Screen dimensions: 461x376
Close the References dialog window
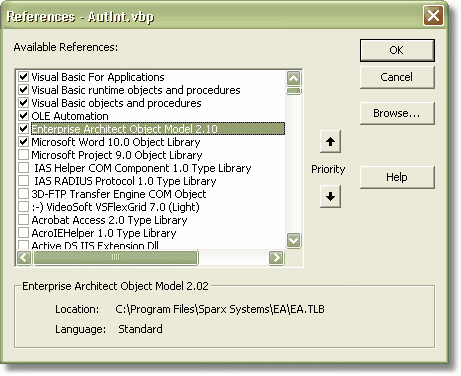click(x=433, y=16)
